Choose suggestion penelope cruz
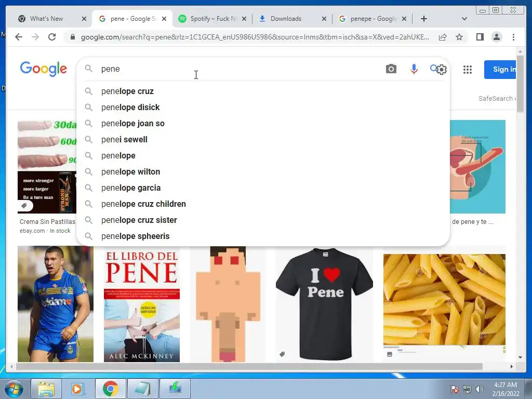The image size is (532, 399). (263, 91)
